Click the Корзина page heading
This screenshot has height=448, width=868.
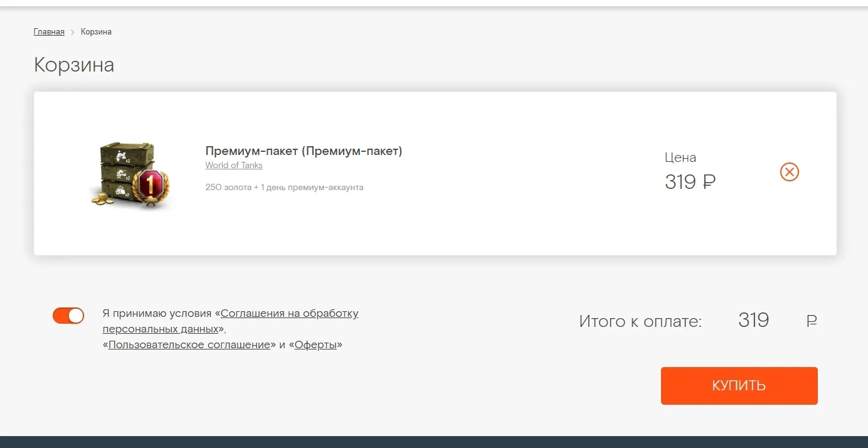pyautogui.click(x=74, y=65)
